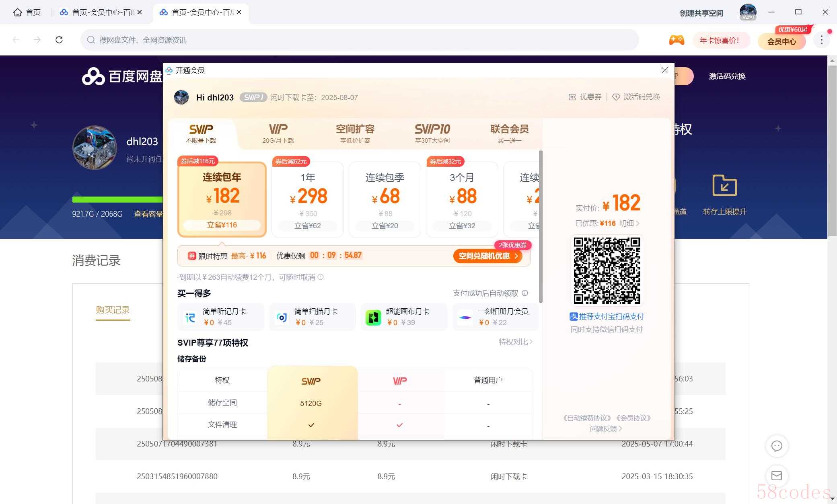Click 推荐支付宝扫码支付 link

[607, 316]
